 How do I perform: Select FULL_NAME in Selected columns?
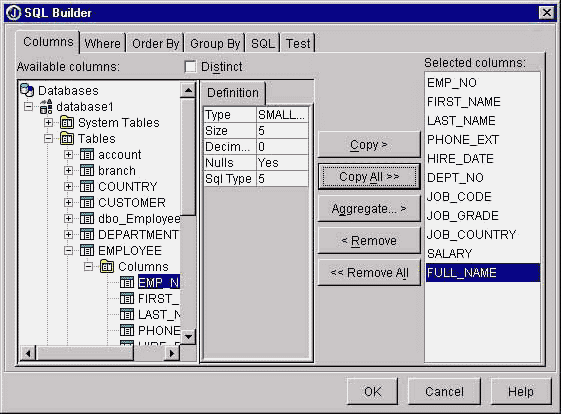pos(482,273)
